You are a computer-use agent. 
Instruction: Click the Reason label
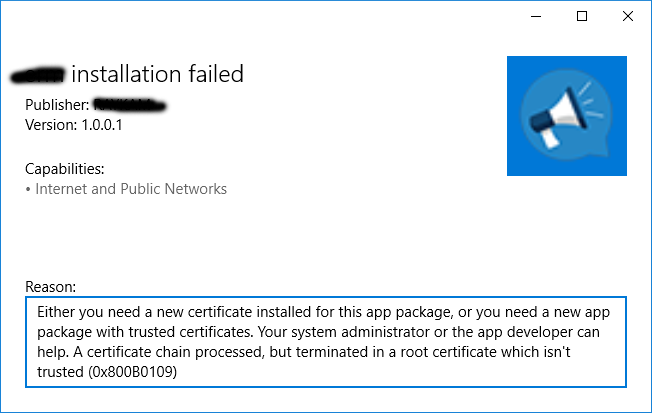coord(50,286)
